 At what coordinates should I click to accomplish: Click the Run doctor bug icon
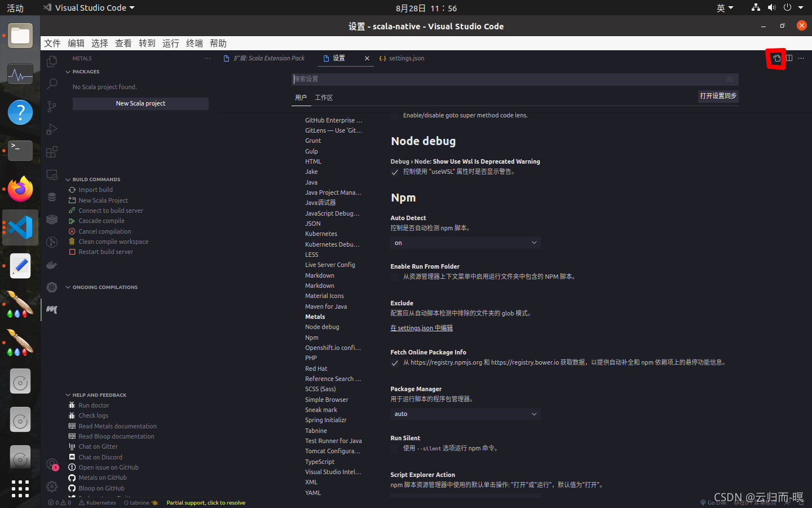[72, 405]
